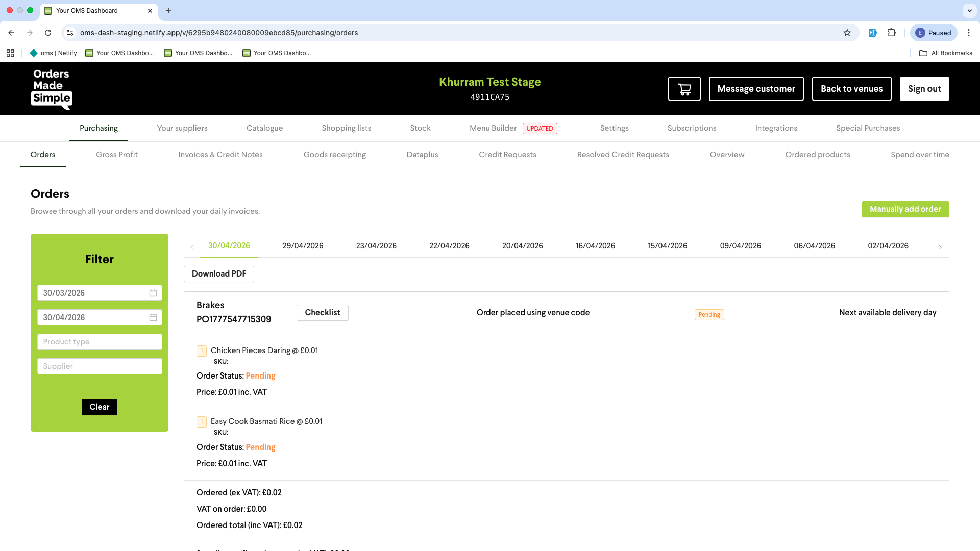This screenshot has height=551, width=980.
Task: Open Resolved Credit Requests sub-tab
Action: 623,155
